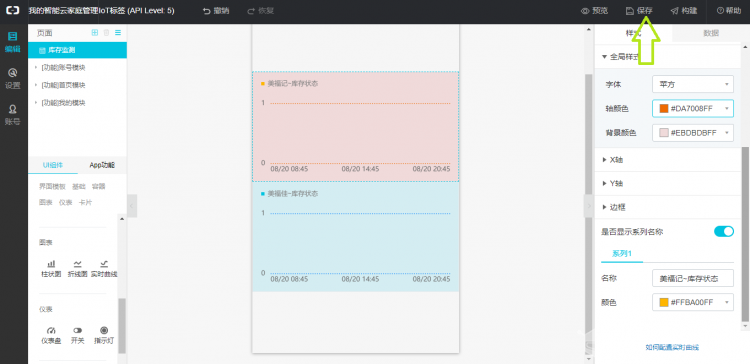
Task: Select the 仪表盘 gauge component
Action: pyautogui.click(x=51, y=335)
